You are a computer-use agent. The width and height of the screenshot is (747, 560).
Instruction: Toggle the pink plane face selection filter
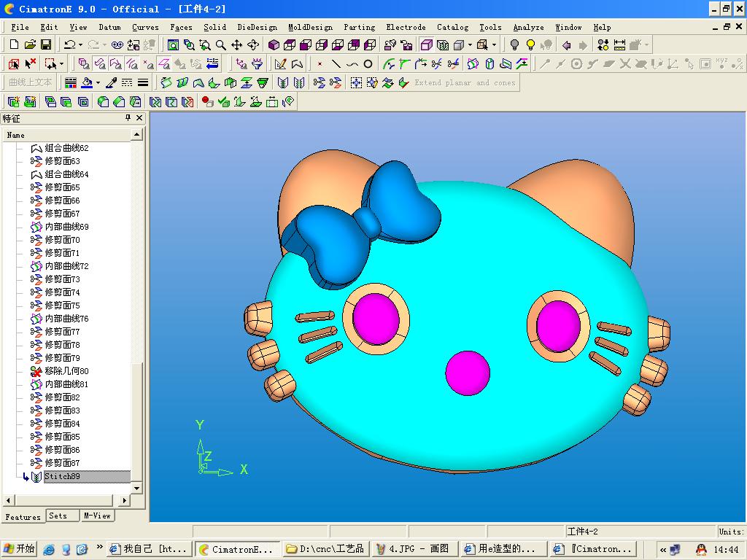coord(164,63)
